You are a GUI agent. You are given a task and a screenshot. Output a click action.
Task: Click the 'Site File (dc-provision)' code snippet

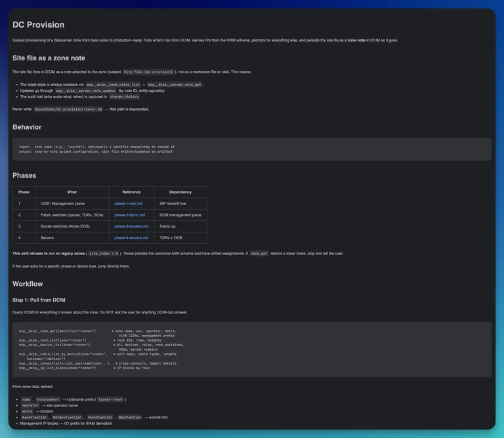[x=148, y=72]
